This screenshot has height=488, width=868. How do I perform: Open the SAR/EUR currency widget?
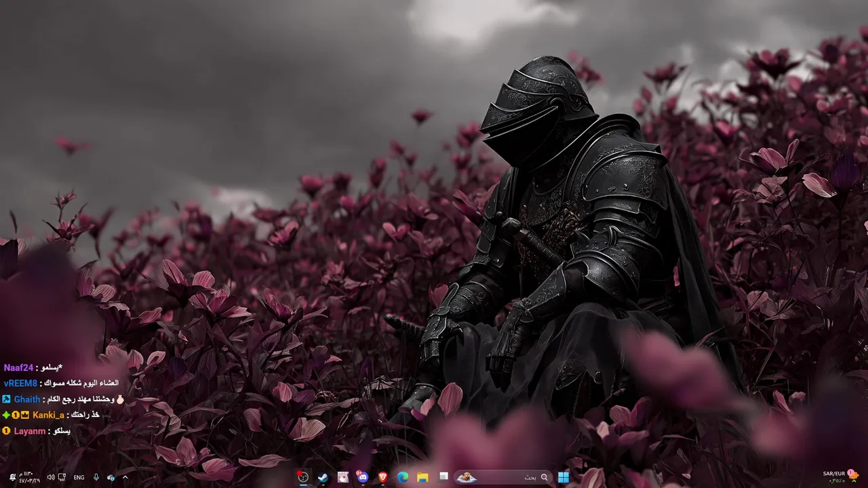(841, 477)
